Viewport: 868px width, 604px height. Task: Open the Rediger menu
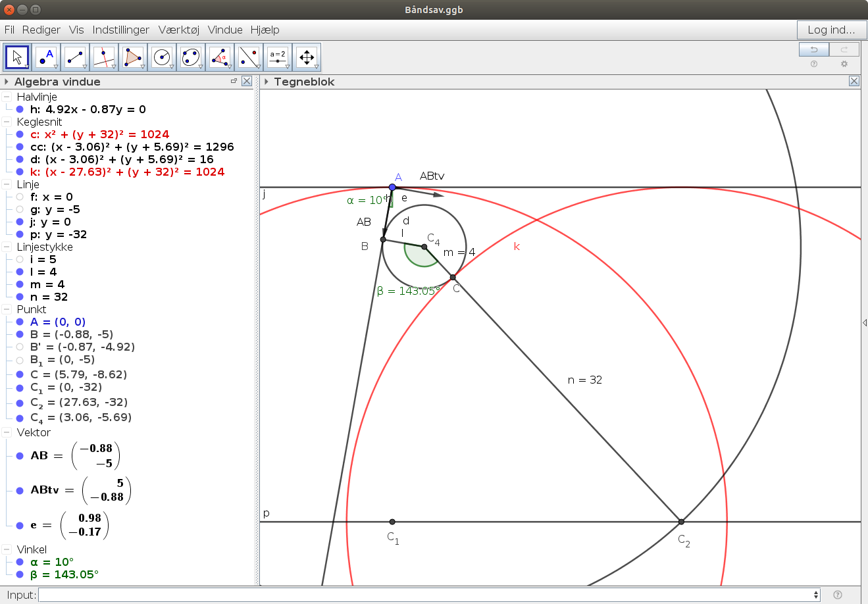pyautogui.click(x=41, y=30)
